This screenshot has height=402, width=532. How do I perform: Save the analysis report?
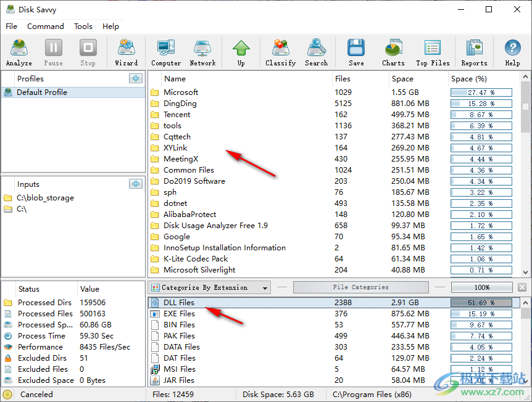click(x=356, y=52)
